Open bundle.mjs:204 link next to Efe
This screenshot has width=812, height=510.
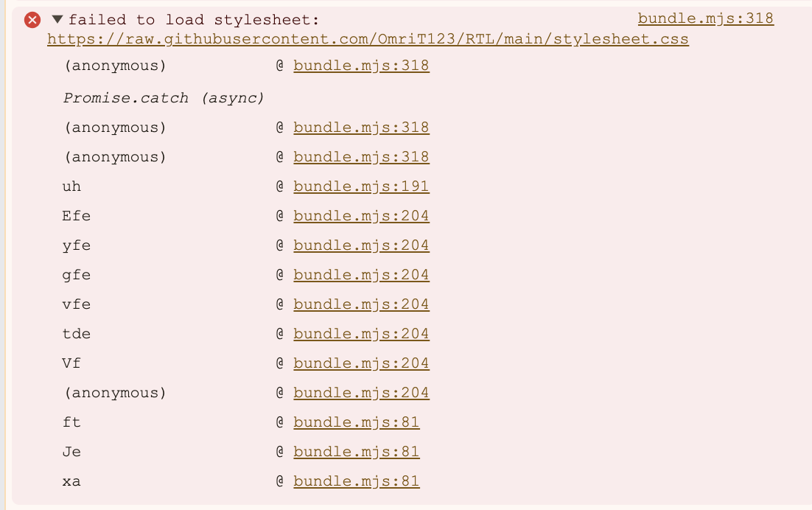click(361, 216)
